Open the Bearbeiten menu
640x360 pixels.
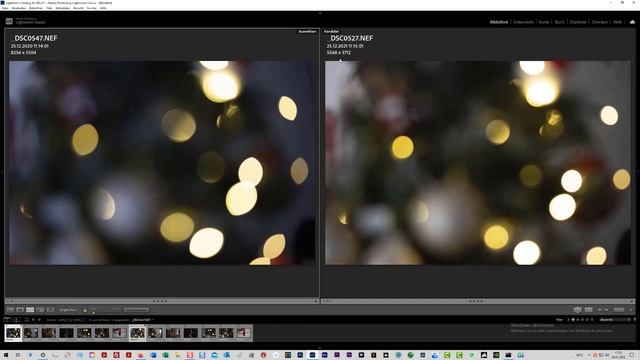click(19, 8)
